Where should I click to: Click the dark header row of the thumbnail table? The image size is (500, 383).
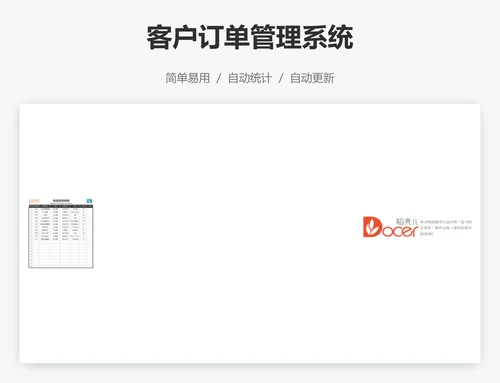61,206
